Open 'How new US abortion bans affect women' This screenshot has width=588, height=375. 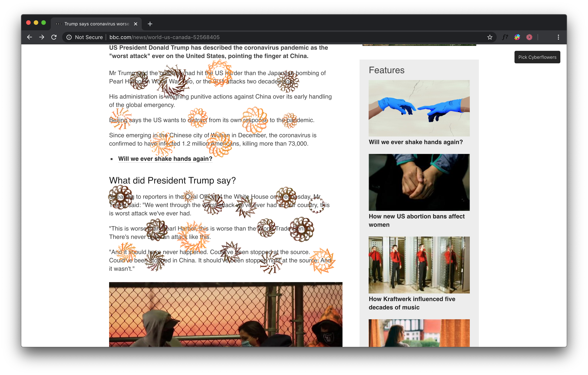pos(417,220)
